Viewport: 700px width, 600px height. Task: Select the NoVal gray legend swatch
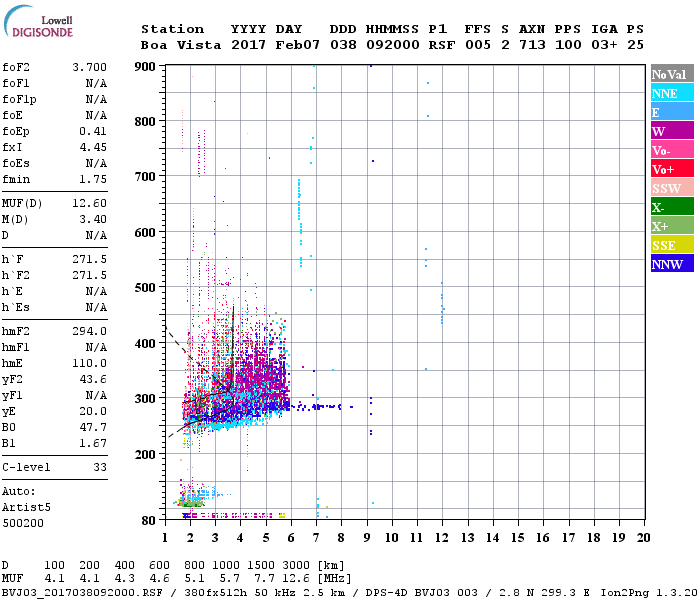click(x=672, y=74)
